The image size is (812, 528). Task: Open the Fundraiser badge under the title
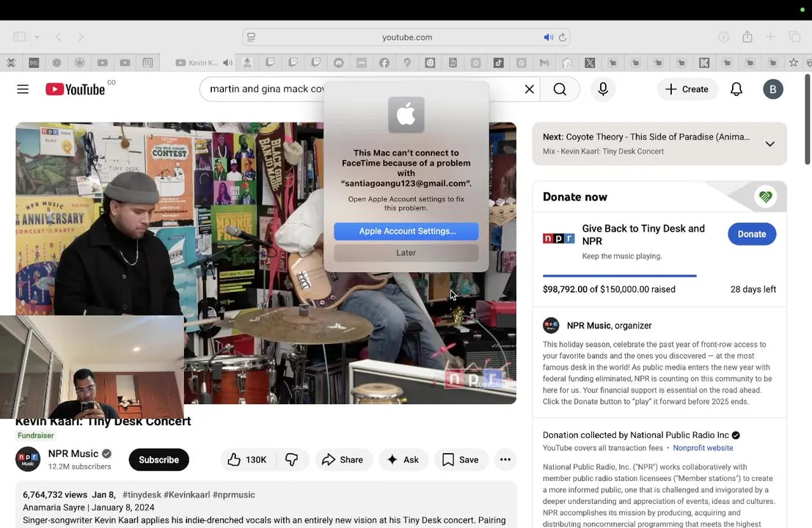click(35, 436)
